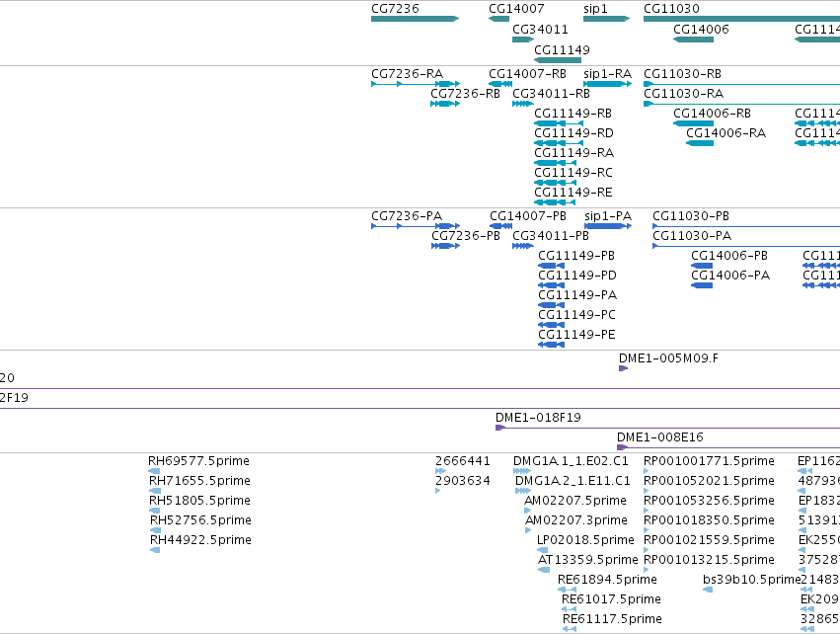The width and height of the screenshot is (840, 634).
Task: Click transcript CG11030-RB
Action: [741, 84]
